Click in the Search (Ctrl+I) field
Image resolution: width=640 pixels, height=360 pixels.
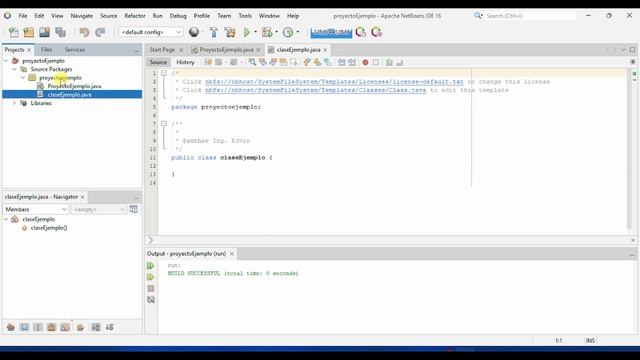[x=530, y=16]
